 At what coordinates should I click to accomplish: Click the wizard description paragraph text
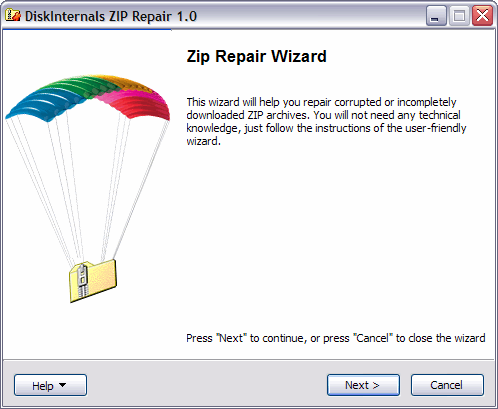326,121
